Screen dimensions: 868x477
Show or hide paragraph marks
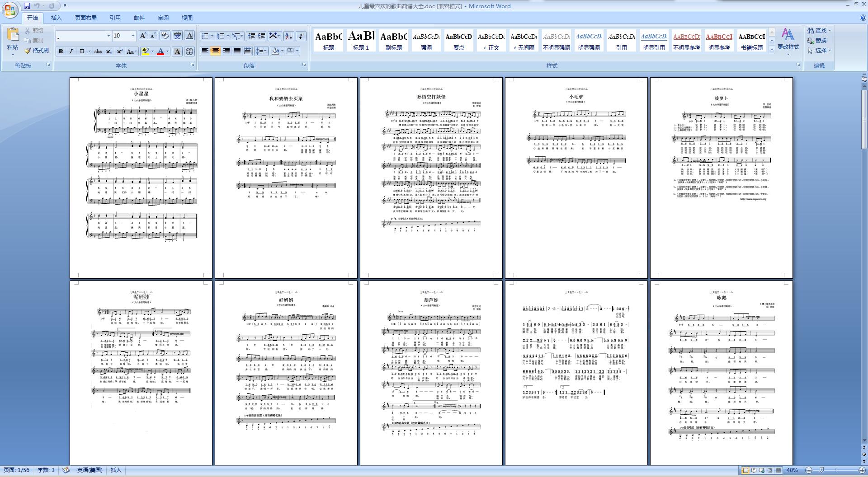tap(302, 36)
